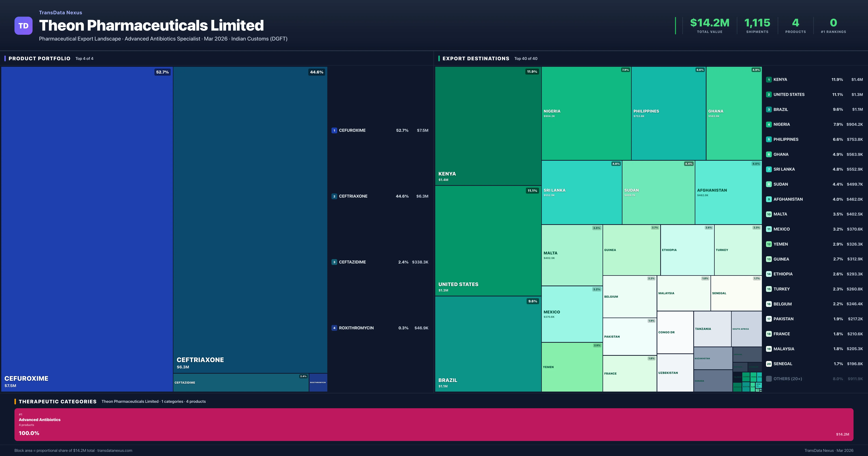Select the PRODUCT PORTFOLIO section header

click(39, 58)
